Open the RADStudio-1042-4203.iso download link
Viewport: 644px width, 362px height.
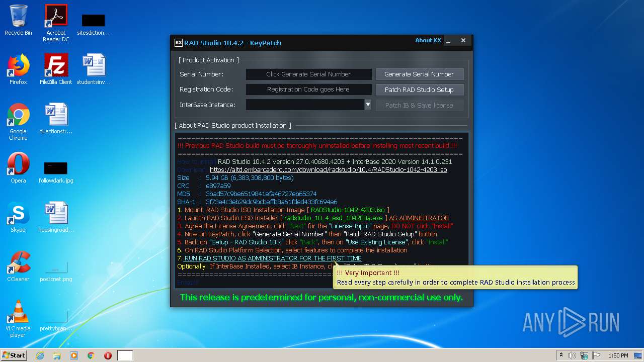329,170
